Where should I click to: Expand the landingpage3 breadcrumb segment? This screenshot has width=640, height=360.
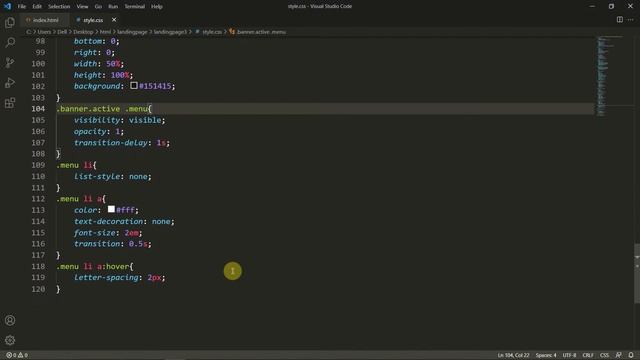[x=170, y=32]
